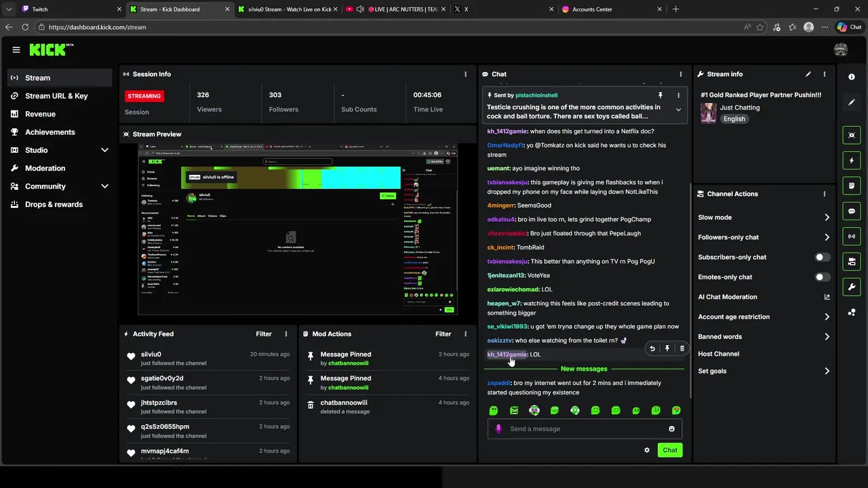The height and width of the screenshot is (488, 868).
Task: Open pistachioinshell's profile from pinned message
Action: coord(536,96)
